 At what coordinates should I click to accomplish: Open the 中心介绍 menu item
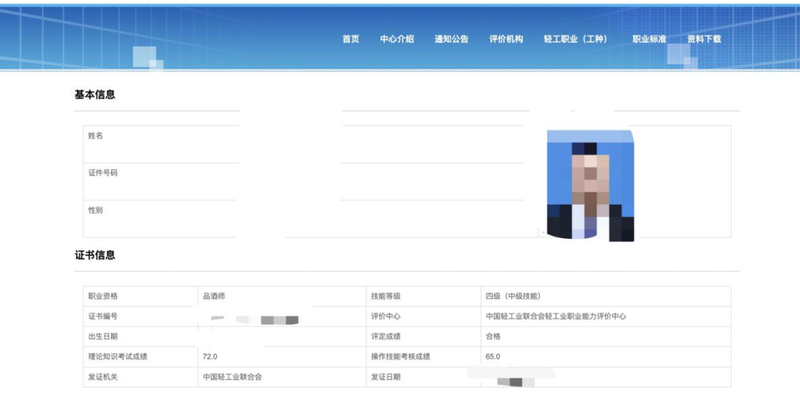pos(397,39)
